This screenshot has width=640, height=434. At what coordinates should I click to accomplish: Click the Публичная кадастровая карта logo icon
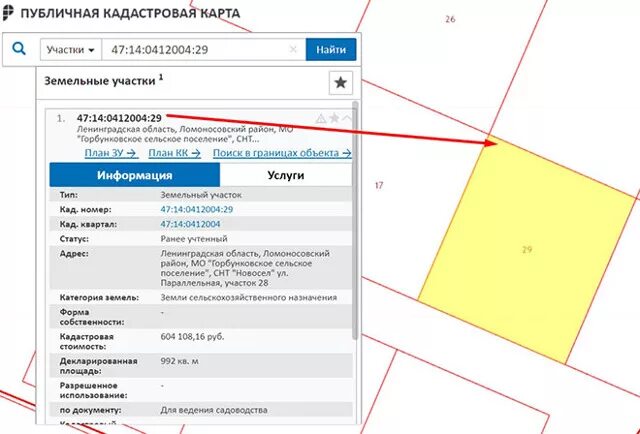[x=8, y=13]
